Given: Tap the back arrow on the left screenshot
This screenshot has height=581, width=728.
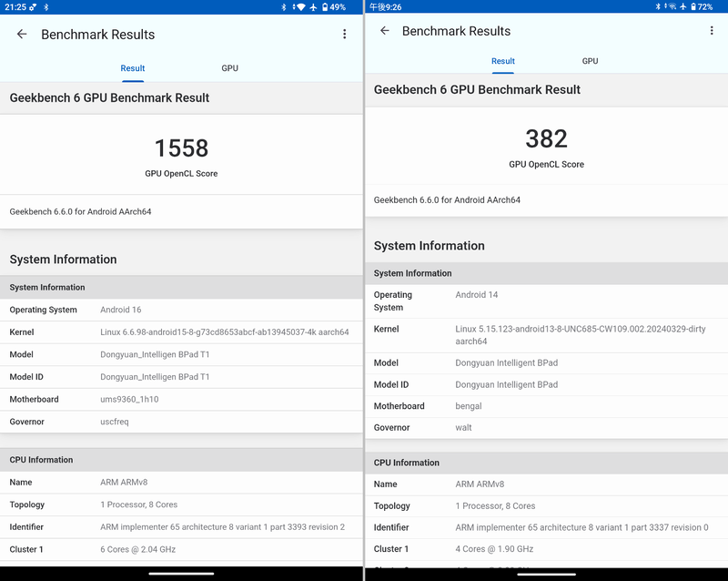Looking at the screenshot, I should click(22, 34).
